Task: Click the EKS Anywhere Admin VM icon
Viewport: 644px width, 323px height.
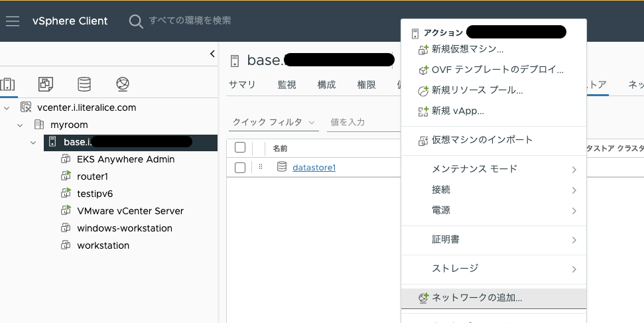Action: (x=66, y=159)
